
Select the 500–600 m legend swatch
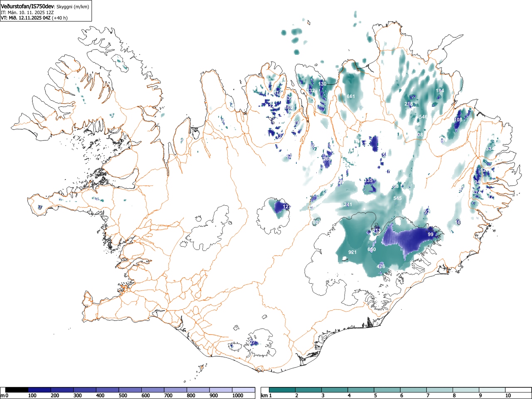coord(130,390)
